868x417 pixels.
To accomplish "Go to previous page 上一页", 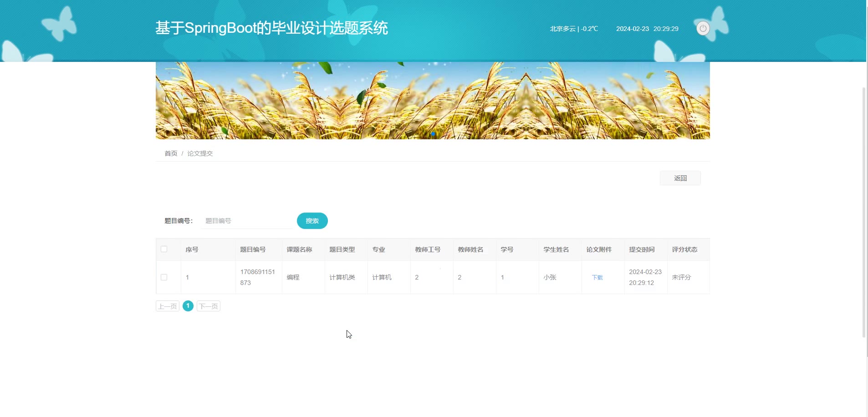I will coord(168,306).
